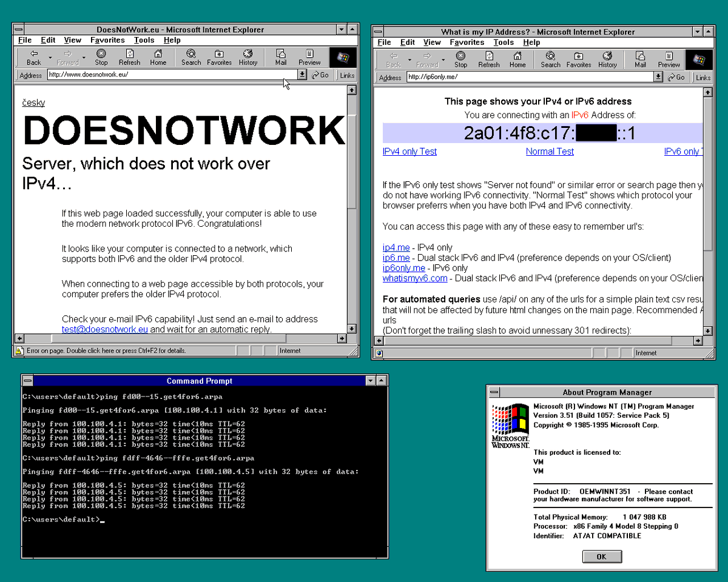The width and height of the screenshot is (728, 582).
Task: Click Mail icon in DoesNotWork.eu toolbar
Action: 280,57
